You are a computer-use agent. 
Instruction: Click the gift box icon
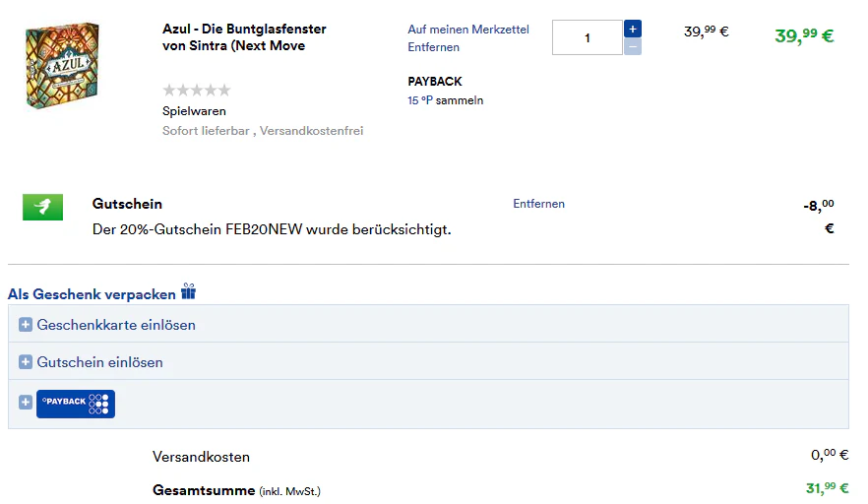pyautogui.click(x=188, y=291)
